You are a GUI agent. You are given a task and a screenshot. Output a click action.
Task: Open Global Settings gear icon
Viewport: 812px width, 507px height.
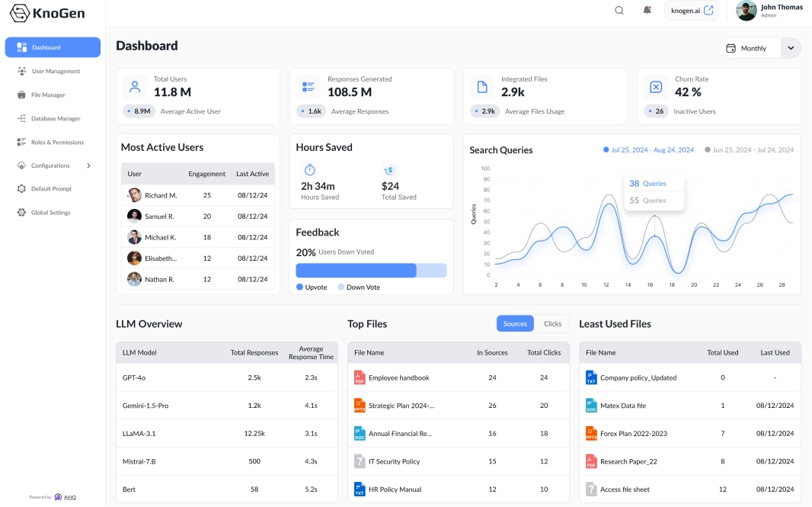point(22,213)
